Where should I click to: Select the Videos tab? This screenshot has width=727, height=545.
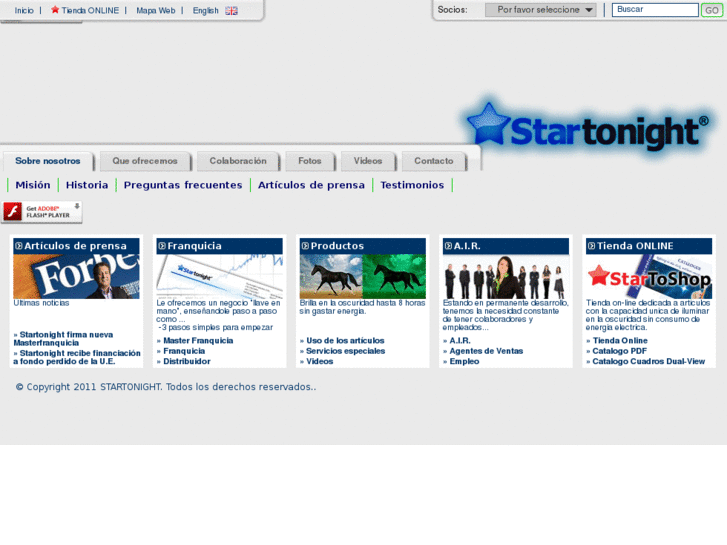click(368, 161)
